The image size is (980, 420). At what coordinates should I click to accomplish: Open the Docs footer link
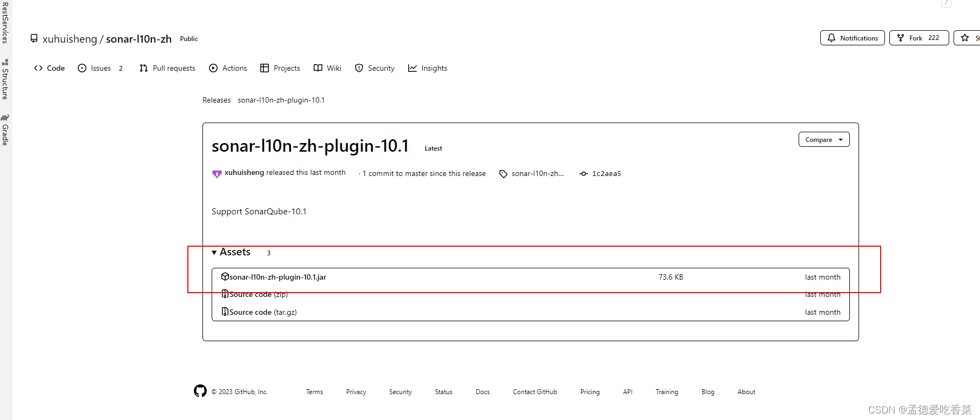pos(483,392)
